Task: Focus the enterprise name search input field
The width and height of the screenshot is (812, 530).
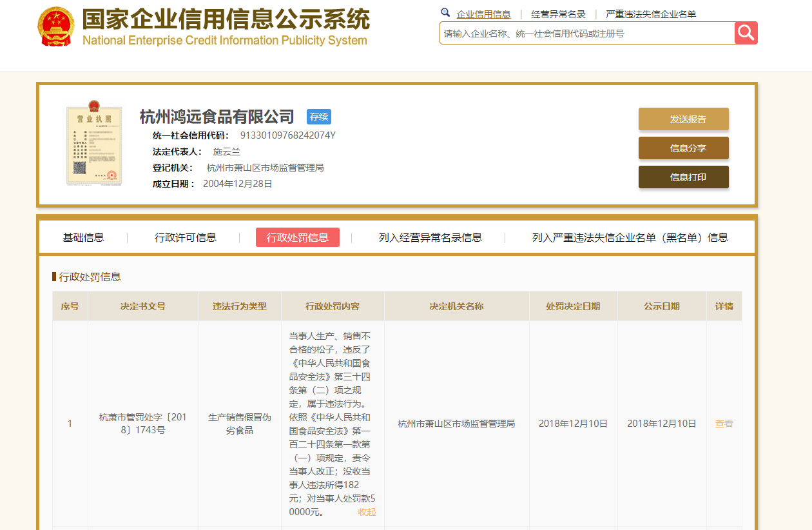Action: pyautogui.click(x=587, y=33)
